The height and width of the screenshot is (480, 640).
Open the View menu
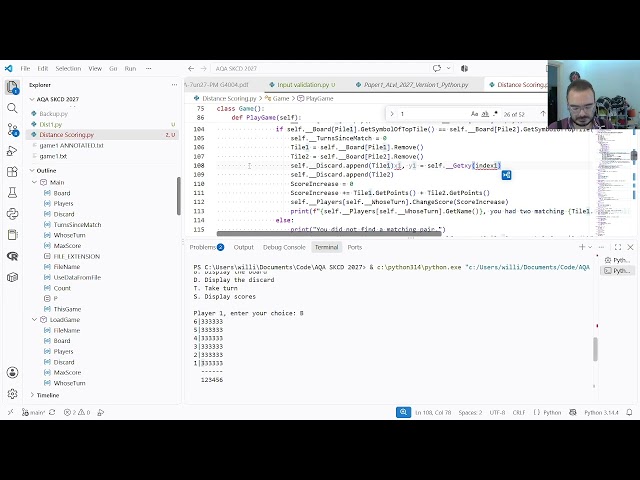(95, 69)
